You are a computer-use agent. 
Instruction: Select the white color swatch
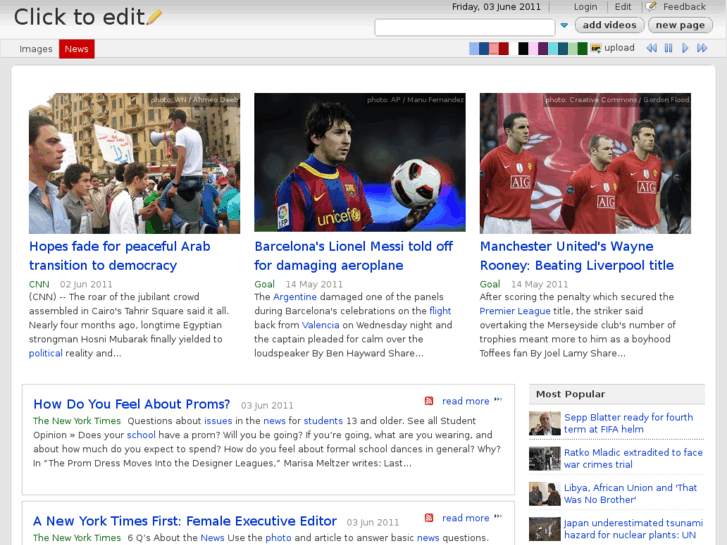pos(514,48)
